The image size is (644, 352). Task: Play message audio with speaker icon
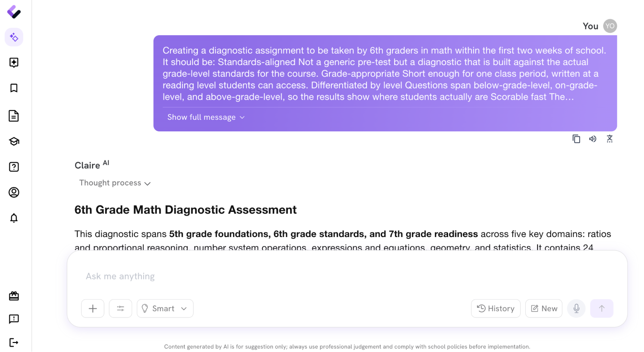pos(593,139)
